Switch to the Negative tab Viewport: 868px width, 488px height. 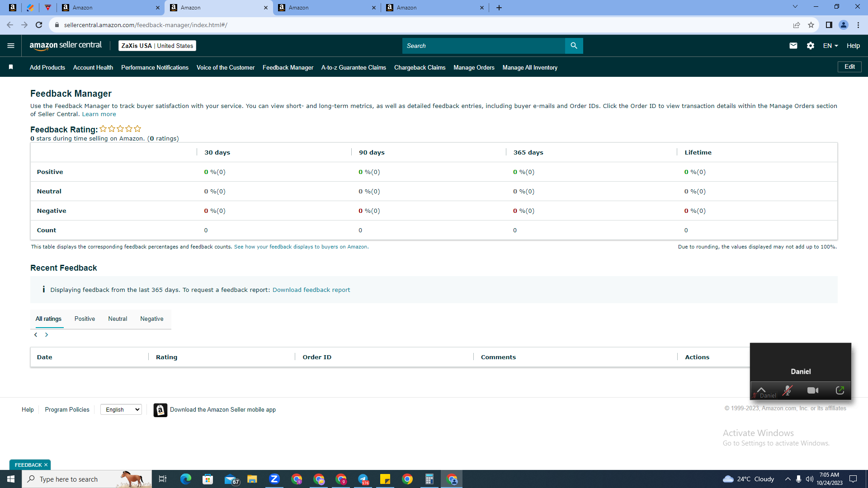tap(152, 319)
